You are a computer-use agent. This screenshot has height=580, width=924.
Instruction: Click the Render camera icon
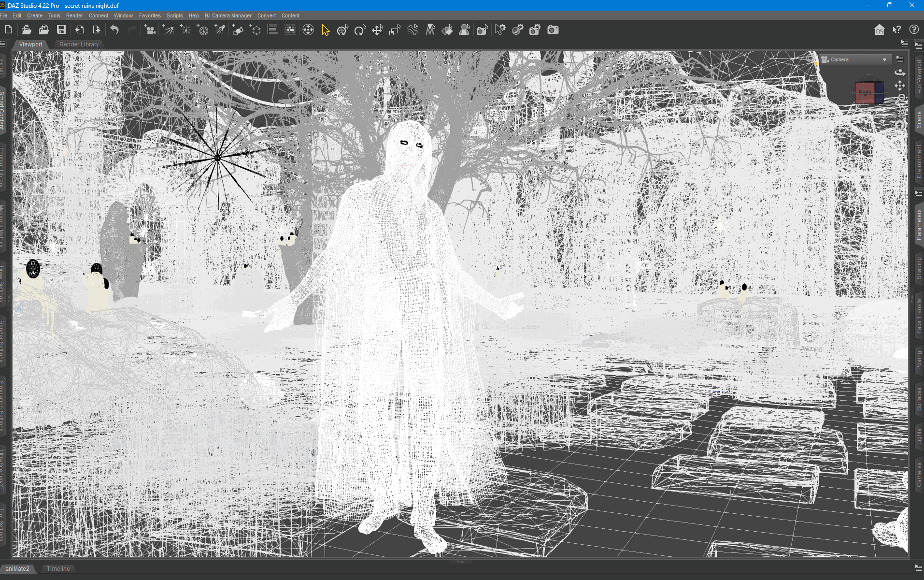tap(553, 30)
